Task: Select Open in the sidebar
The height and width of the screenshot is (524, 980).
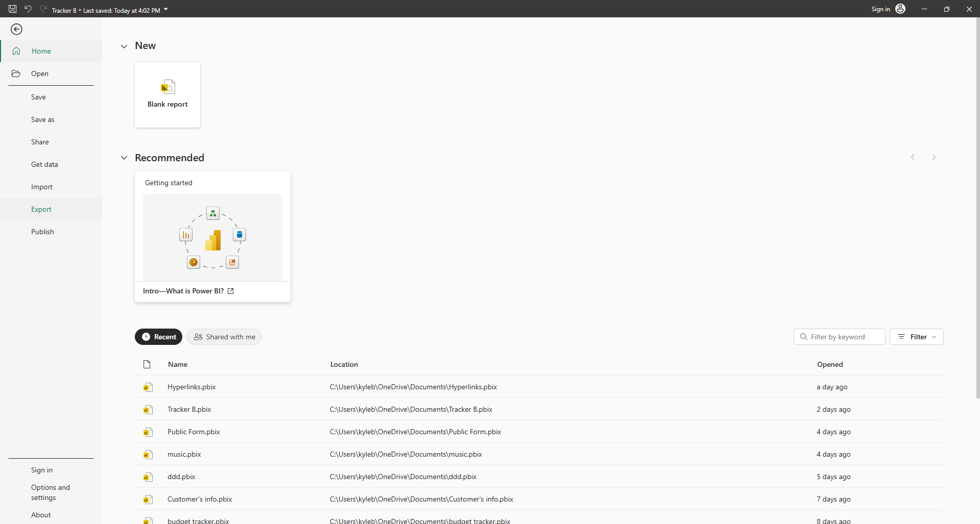Action: 51,73
